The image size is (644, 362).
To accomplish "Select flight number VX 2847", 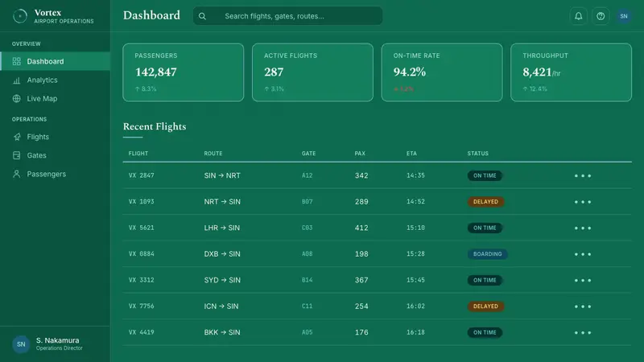I will tap(142, 175).
